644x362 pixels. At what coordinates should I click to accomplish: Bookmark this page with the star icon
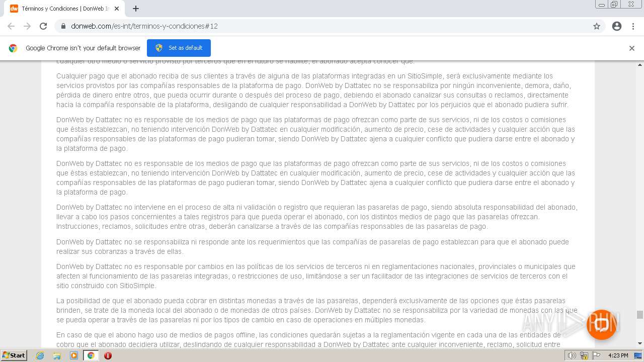pyautogui.click(x=597, y=26)
